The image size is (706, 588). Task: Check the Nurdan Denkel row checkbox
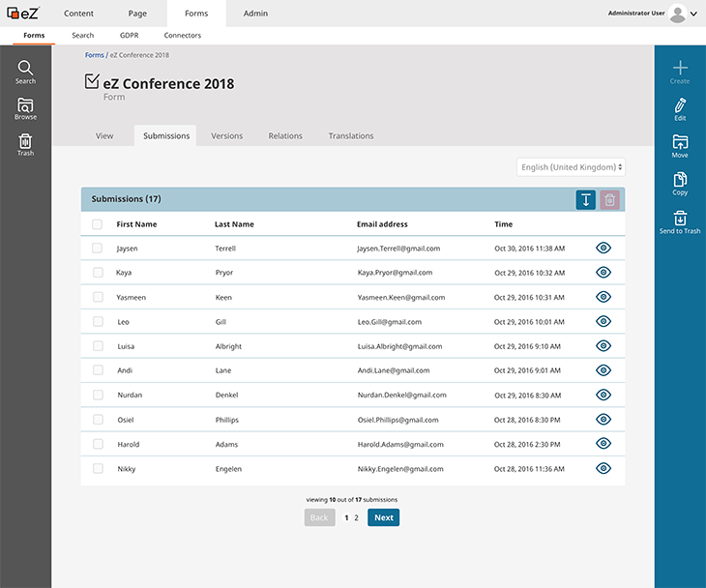tap(98, 395)
